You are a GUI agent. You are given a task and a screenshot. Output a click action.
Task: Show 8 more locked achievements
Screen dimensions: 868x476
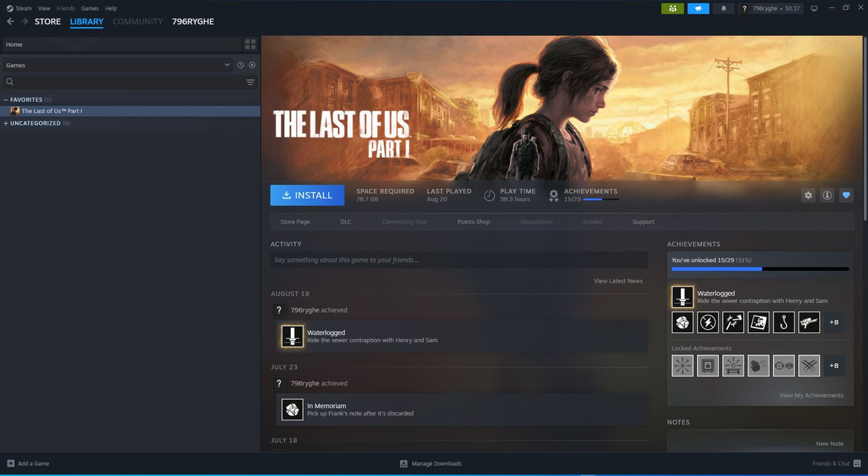coord(834,365)
